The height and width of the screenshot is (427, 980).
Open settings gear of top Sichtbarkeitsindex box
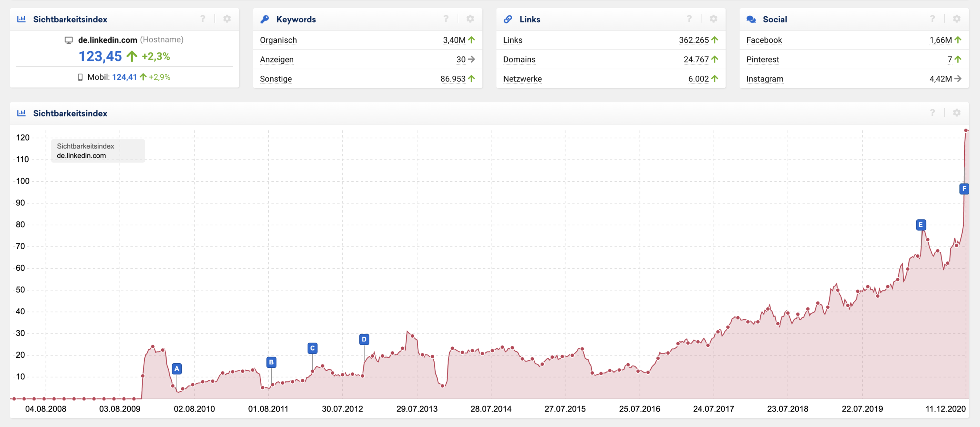(x=227, y=18)
